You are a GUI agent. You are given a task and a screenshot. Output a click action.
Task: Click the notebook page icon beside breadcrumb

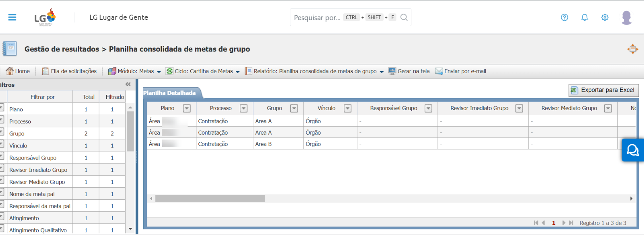[x=10, y=49]
